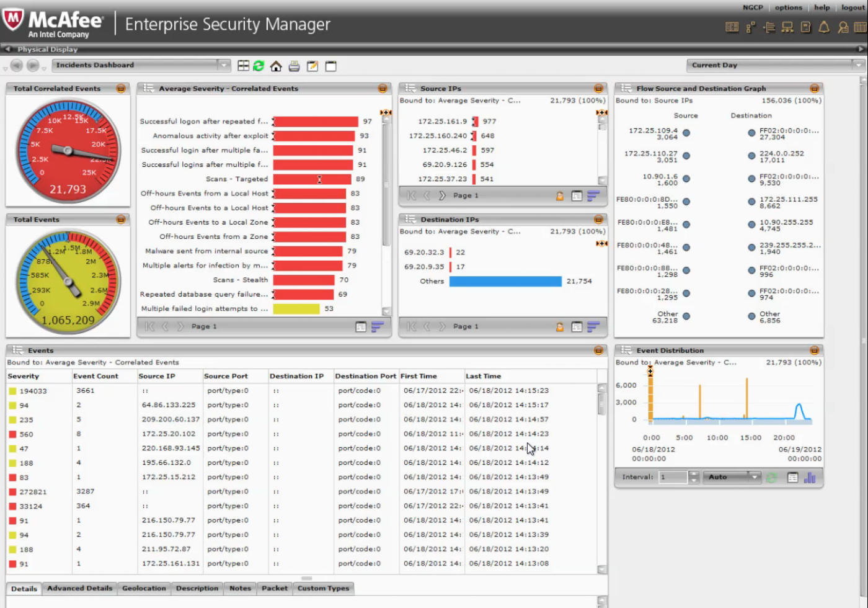Go to home view via house icon

point(277,66)
